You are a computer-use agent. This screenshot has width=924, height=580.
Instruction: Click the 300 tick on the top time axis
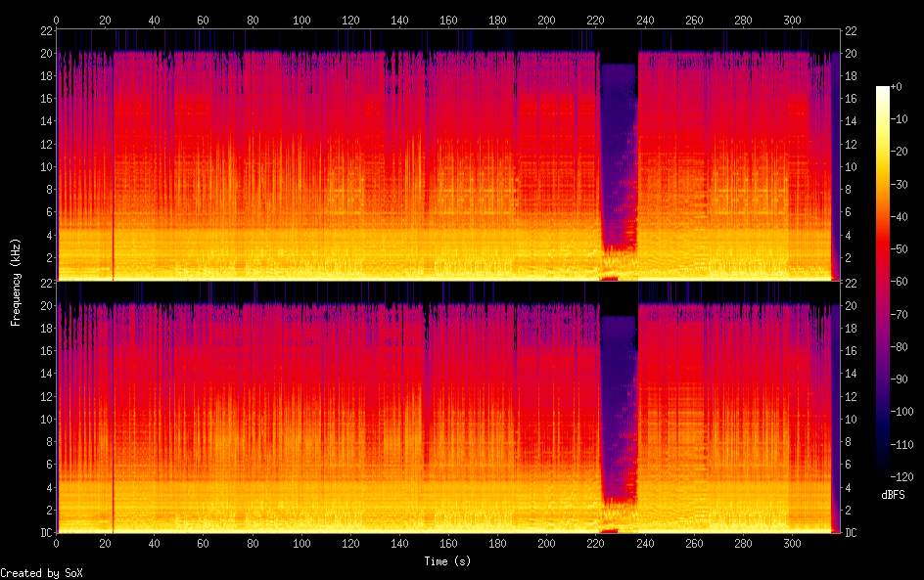point(793,20)
